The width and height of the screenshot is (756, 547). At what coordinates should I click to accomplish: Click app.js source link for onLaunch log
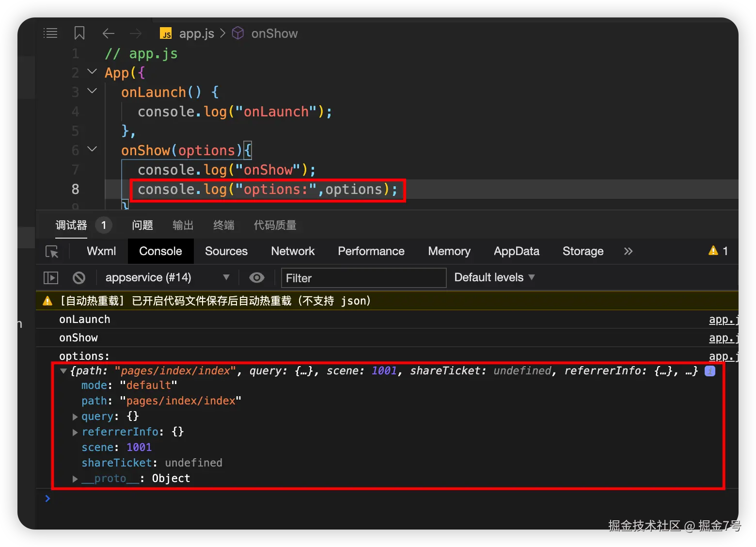pos(724,320)
